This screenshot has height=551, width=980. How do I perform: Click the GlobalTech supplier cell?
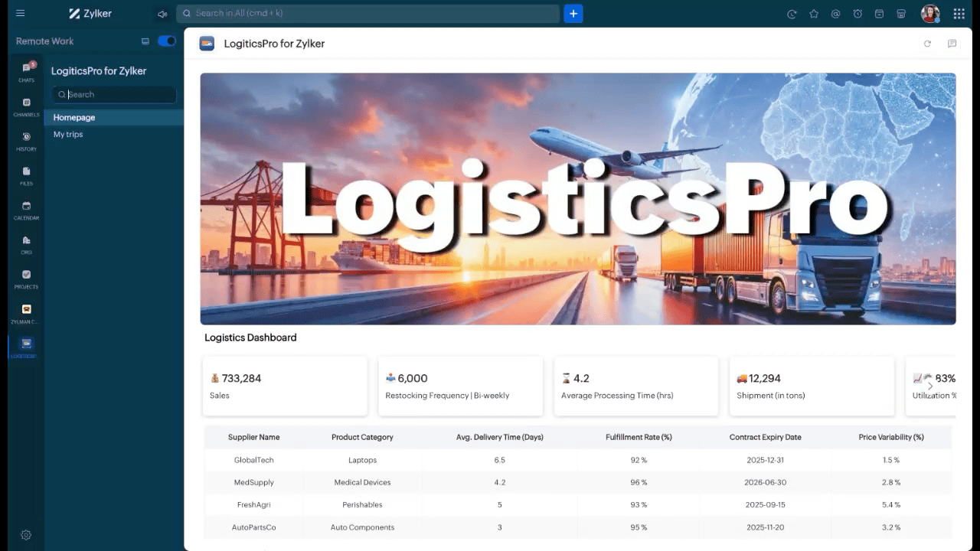253,460
